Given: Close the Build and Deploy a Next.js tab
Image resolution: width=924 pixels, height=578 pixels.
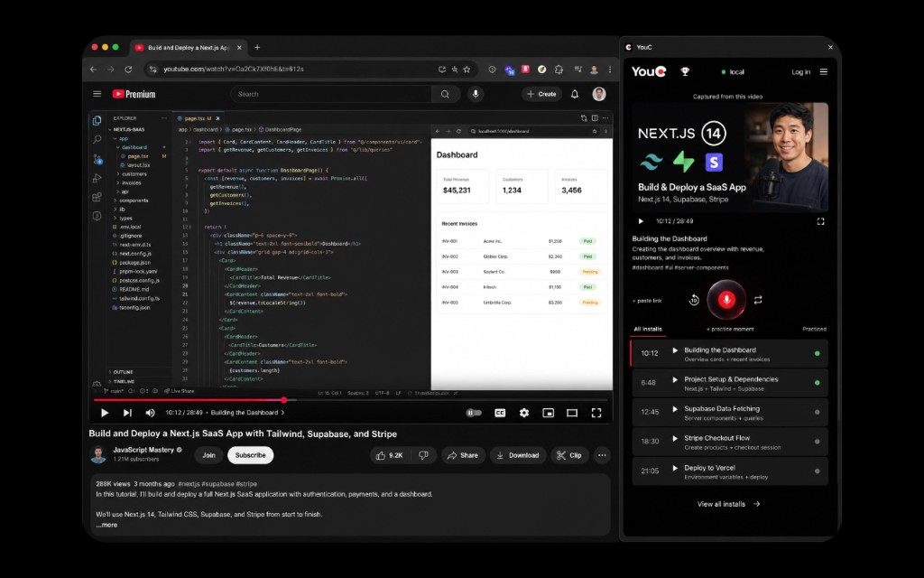Looking at the screenshot, I should [x=239, y=47].
